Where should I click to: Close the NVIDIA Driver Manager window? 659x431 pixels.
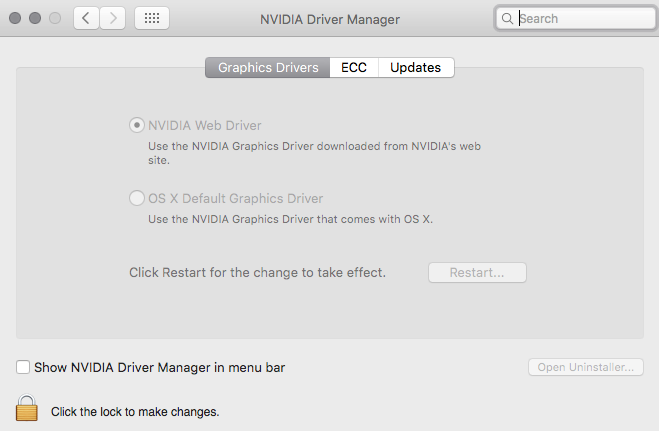17,18
